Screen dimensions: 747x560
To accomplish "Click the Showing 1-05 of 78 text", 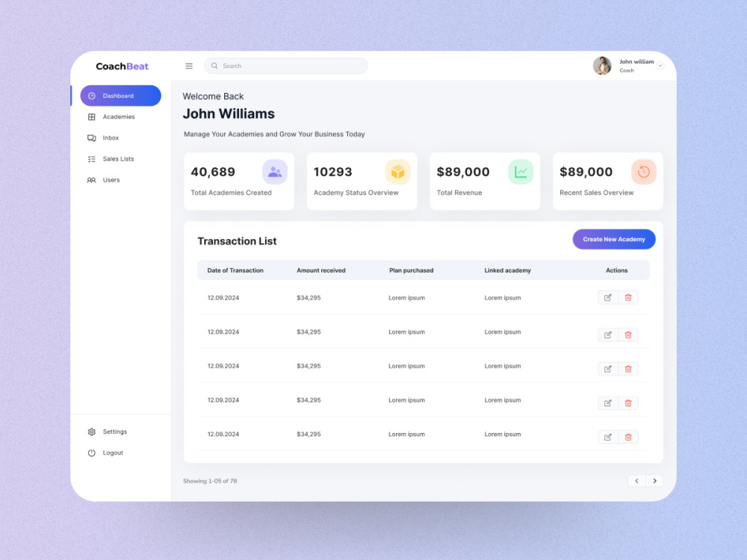I will pos(210,481).
